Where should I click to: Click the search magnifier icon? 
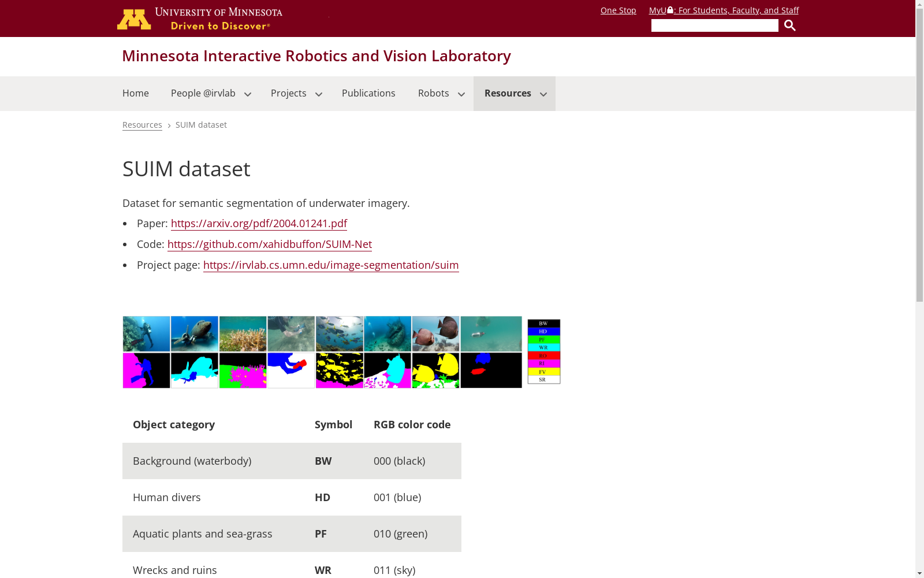[x=789, y=25]
